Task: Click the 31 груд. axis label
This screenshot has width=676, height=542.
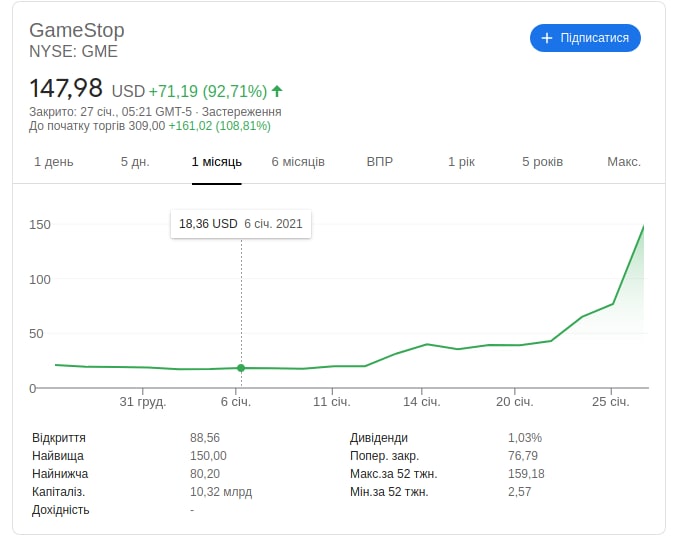Action: tap(143, 402)
